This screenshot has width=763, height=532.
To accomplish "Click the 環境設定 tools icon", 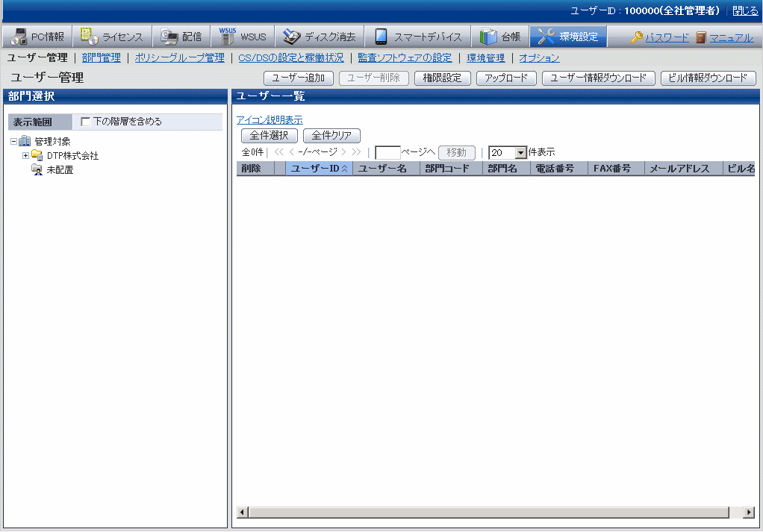I will coord(546,37).
